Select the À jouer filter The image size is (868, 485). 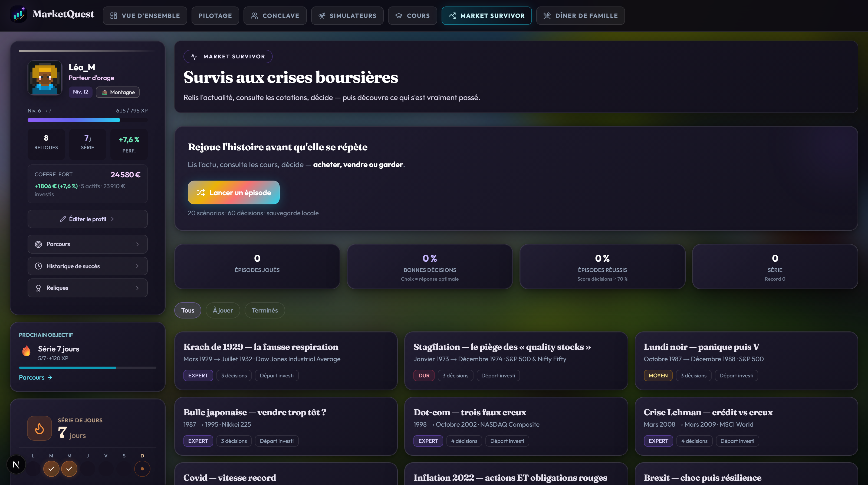click(x=223, y=310)
